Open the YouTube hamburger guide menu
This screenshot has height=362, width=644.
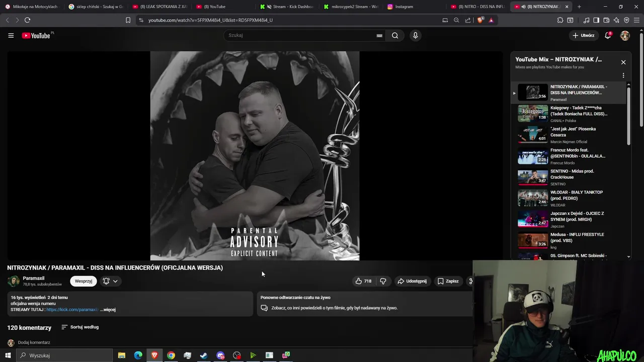(11, 35)
